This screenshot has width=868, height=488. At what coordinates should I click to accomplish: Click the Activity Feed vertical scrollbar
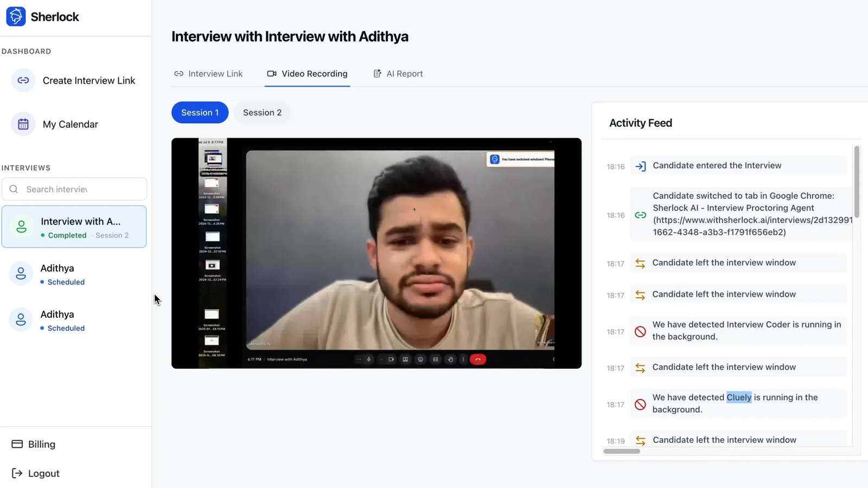coord(857,181)
